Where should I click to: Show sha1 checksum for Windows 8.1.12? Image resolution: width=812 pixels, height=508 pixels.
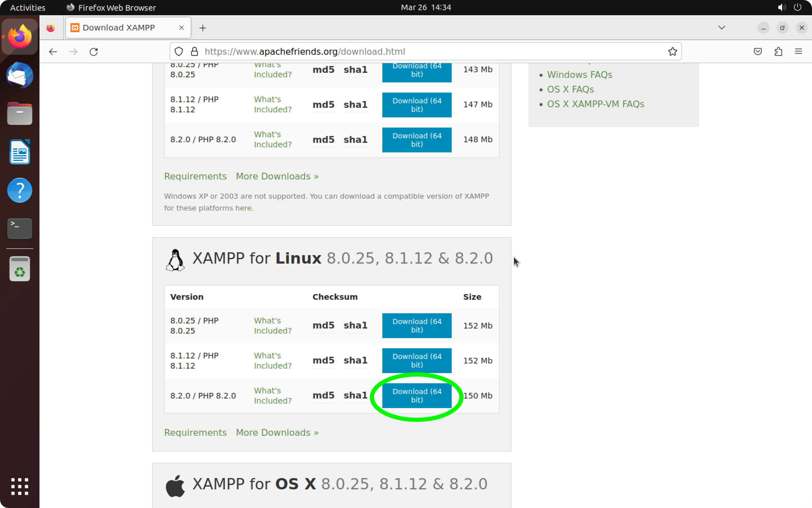(x=355, y=105)
